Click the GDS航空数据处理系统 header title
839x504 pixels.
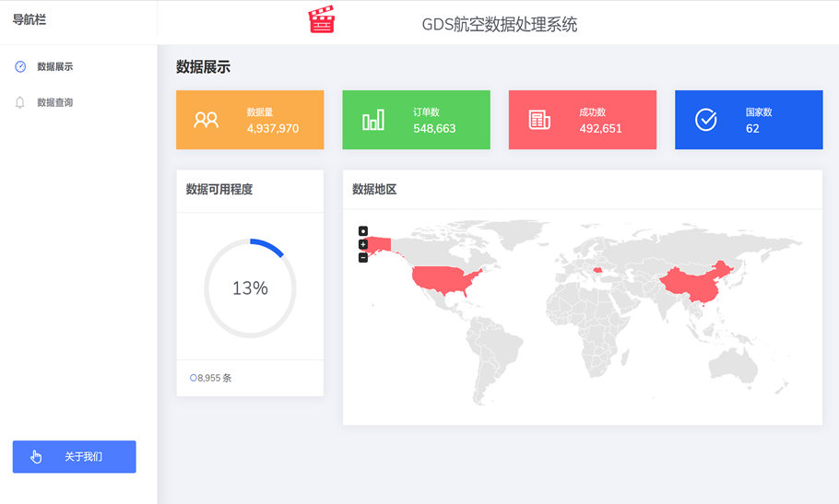(499, 25)
